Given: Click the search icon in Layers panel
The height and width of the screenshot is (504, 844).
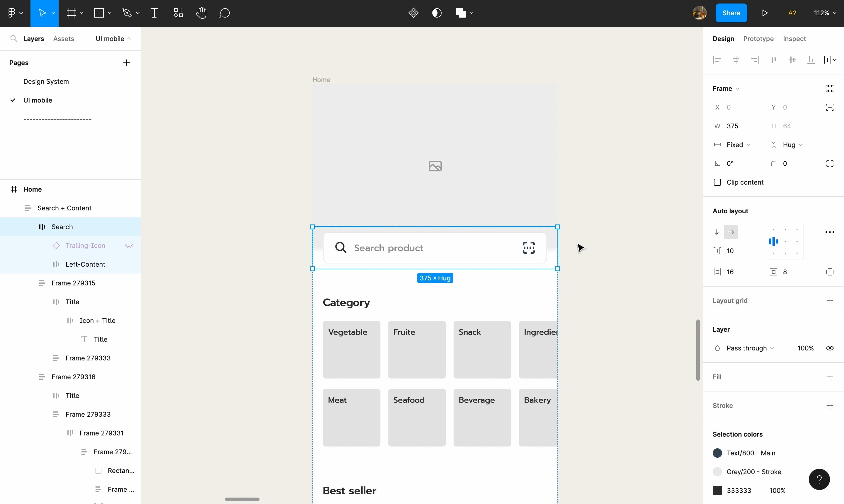Looking at the screenshot, I should pos(13,38).
